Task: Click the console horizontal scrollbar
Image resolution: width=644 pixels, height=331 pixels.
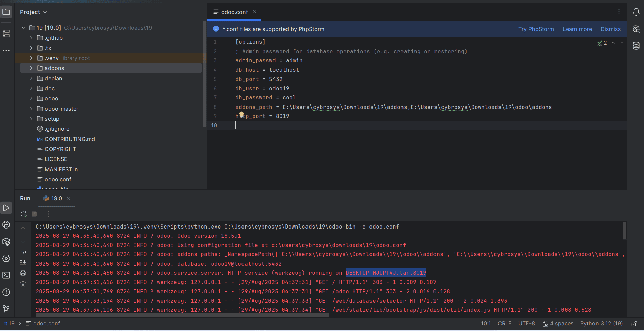Action: (x=182, y=315)
